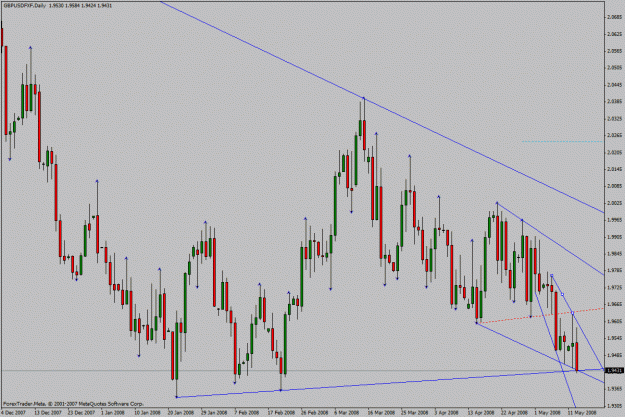625x417 pixels.
Task: Select the 16 Mar 2008 date label
Action: pyautogui.click(x=381, y=412)
